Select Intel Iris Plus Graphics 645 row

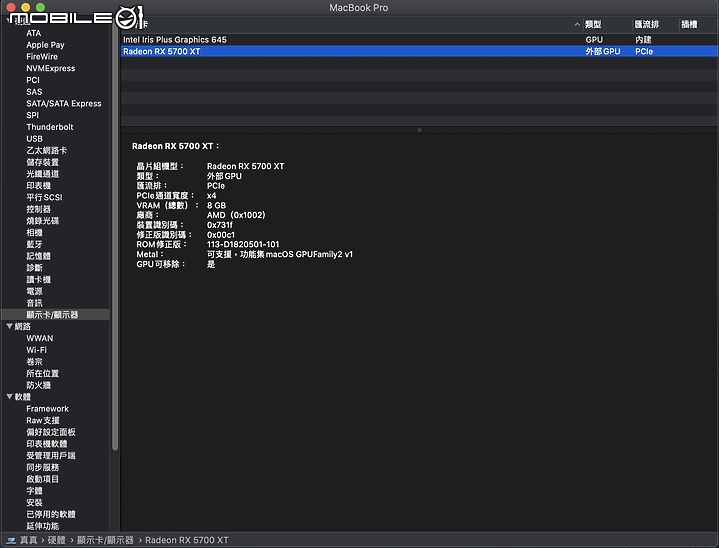[x=419, y=39]
